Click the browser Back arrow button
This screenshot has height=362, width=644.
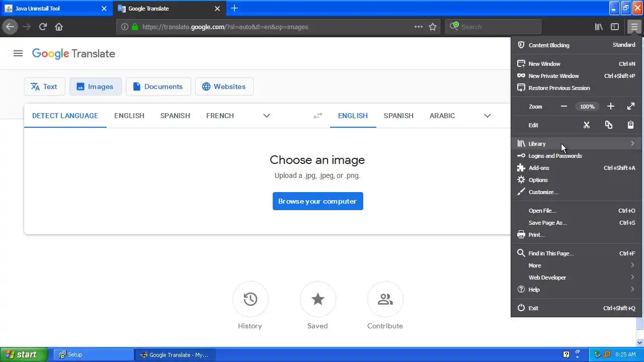pos(10,27)
